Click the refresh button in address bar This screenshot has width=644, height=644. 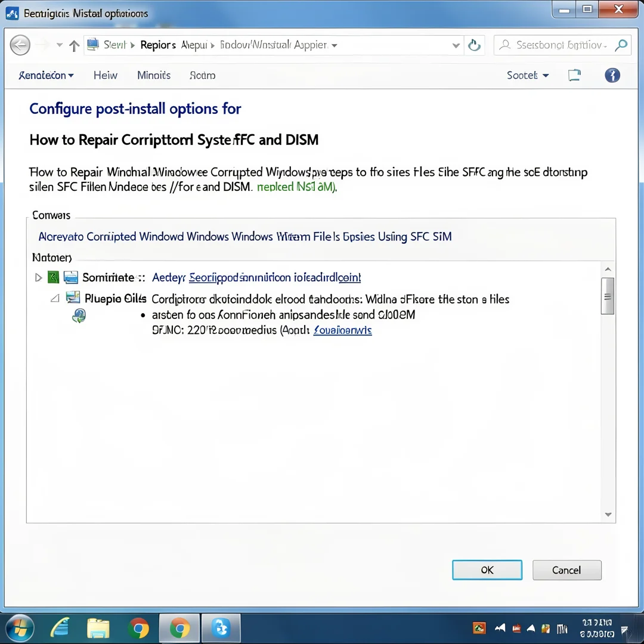474,45
